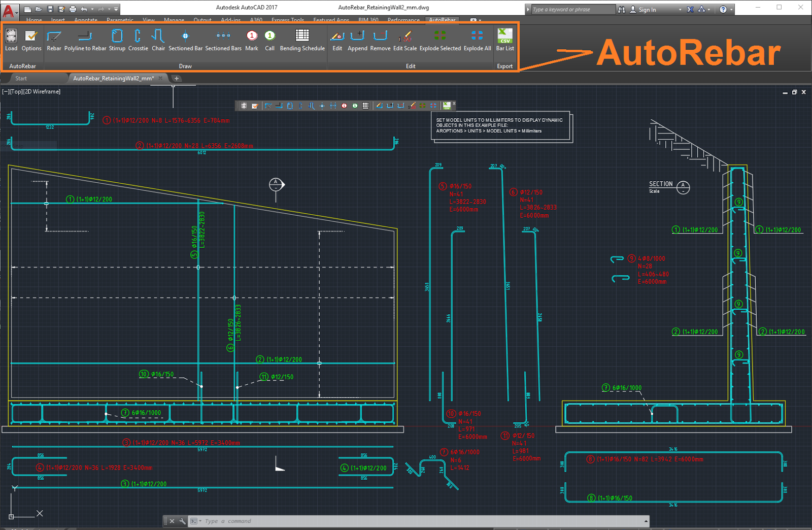The width and height of the screenshot is (812, 530).
Task: Click the red Mark tool
Action: coord(252,40)
